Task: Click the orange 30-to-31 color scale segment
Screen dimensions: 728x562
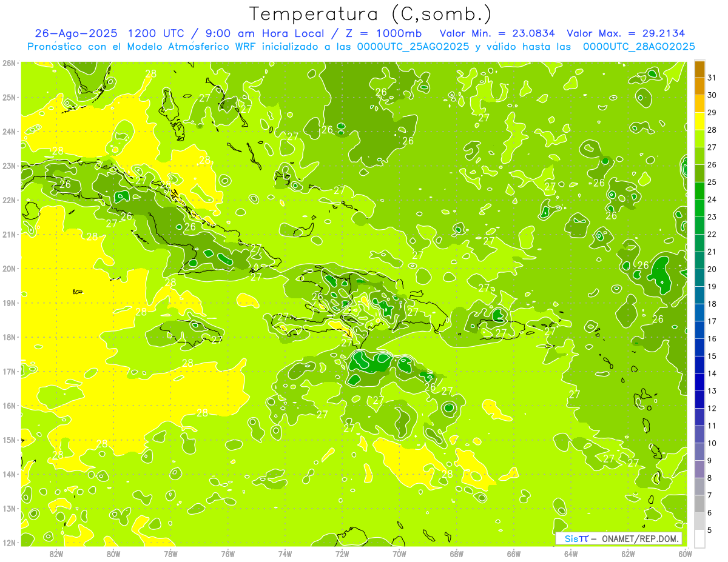Action: [699, 87]
